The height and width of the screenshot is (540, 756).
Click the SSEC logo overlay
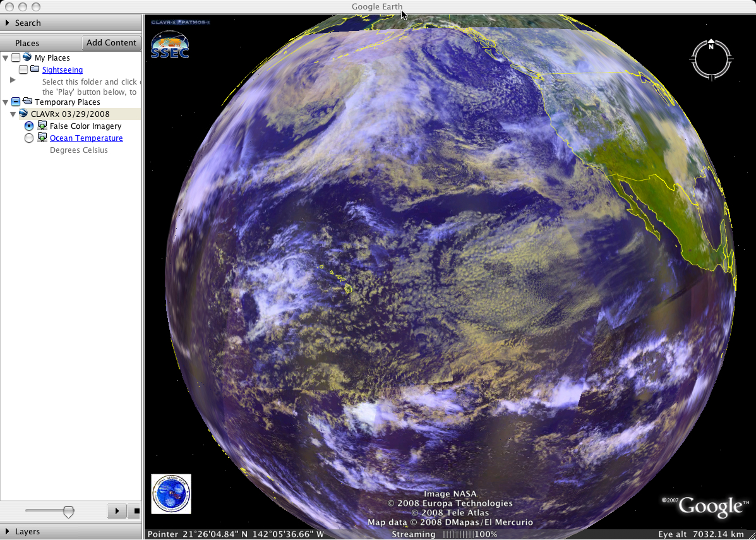[x=170, y=45]
